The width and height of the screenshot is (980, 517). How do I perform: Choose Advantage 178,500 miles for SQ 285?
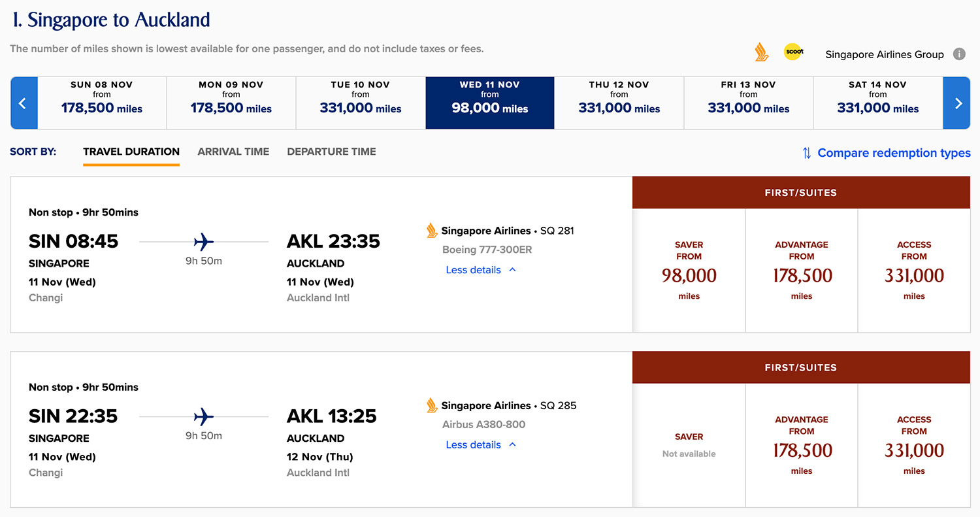coord(802,445)
